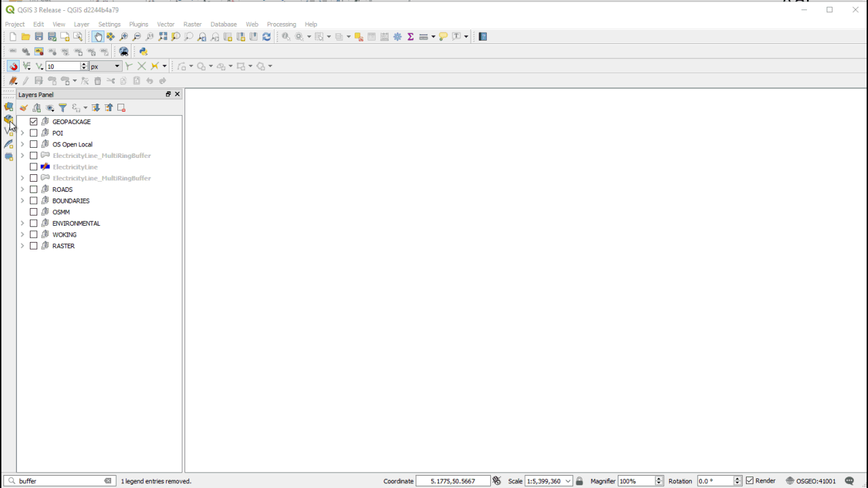Click New GeoPackage Layer icon in sidebar
Screen dimensions: 868x488
(x=9, y=119)
